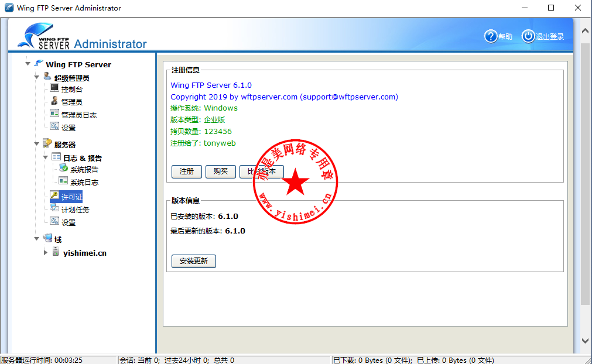Collapse the 日志 & 报告 branch

point(45,157)
